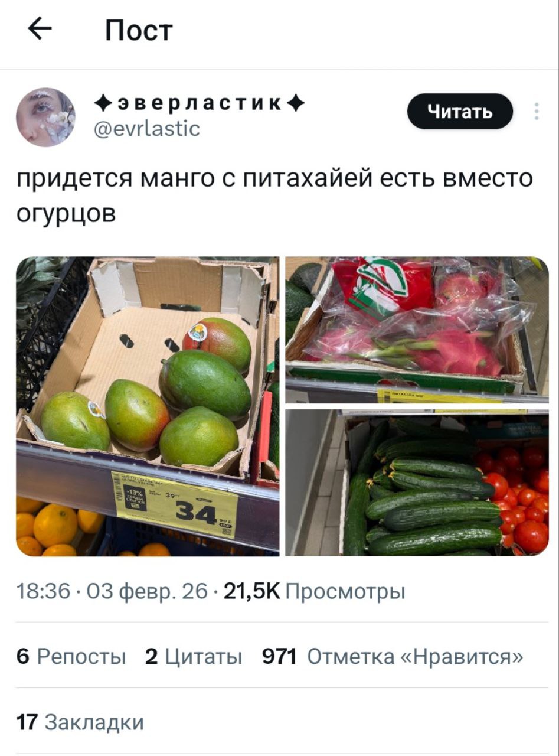The width and height of the screenshot is (559, 756).
Task: Show the 21,5K Просмотры view stats
Action: pyautogui.click(x=313, y=591)
